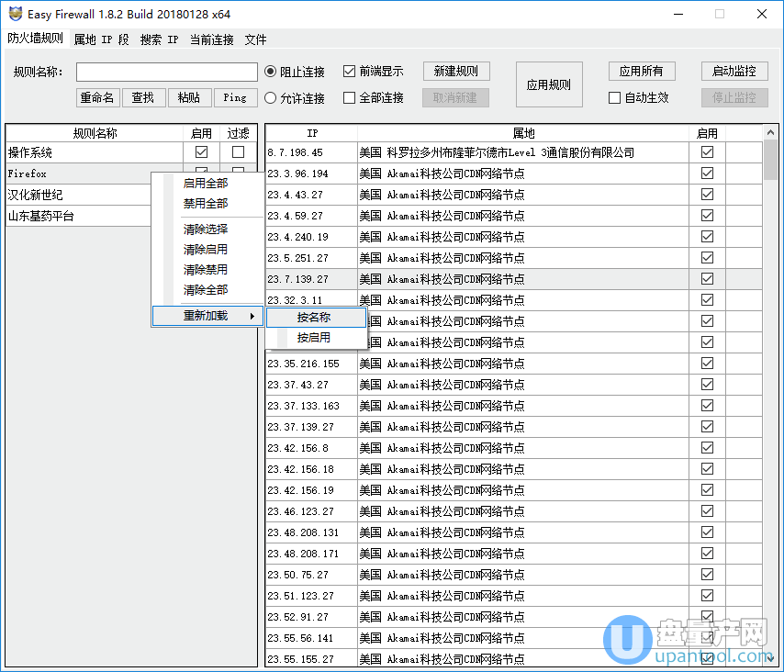
Task: Uncheck the 启用 box for IP 8.7.198.45
Action: [x=707, y=152]
